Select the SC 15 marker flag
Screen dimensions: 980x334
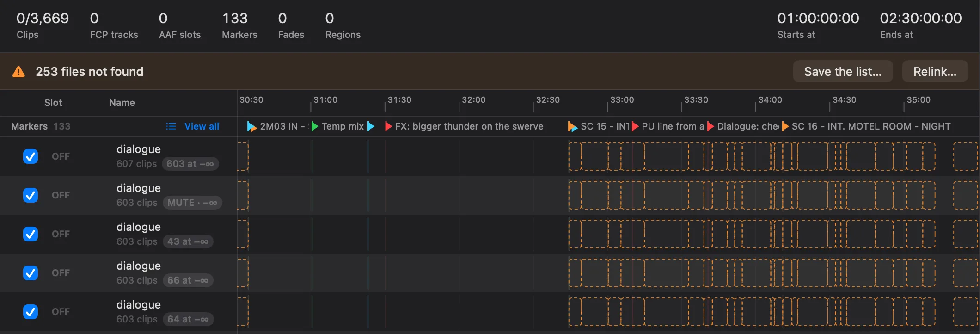[x=572, y=126]
